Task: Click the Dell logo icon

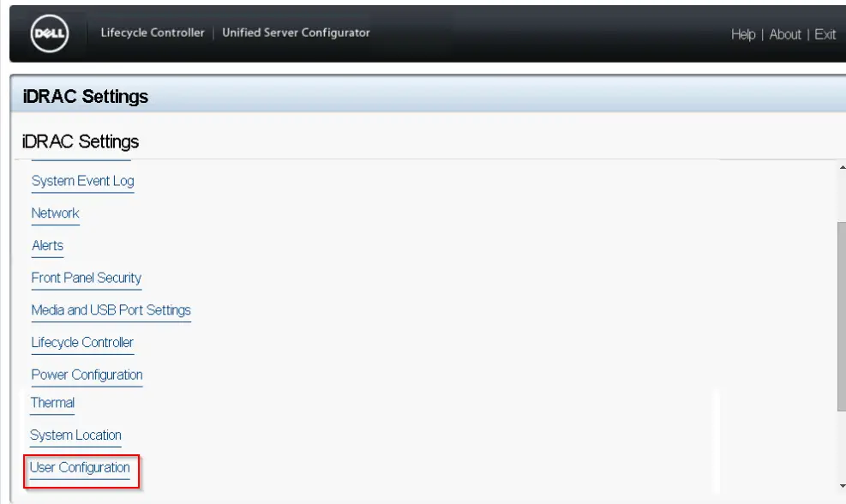Action: pyautogui.click(x=50, y=33)
